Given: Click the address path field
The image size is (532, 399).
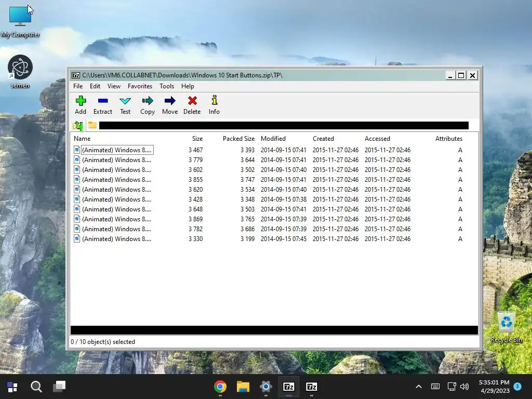Looking at the screenshot, I should [x=284, y=126].
